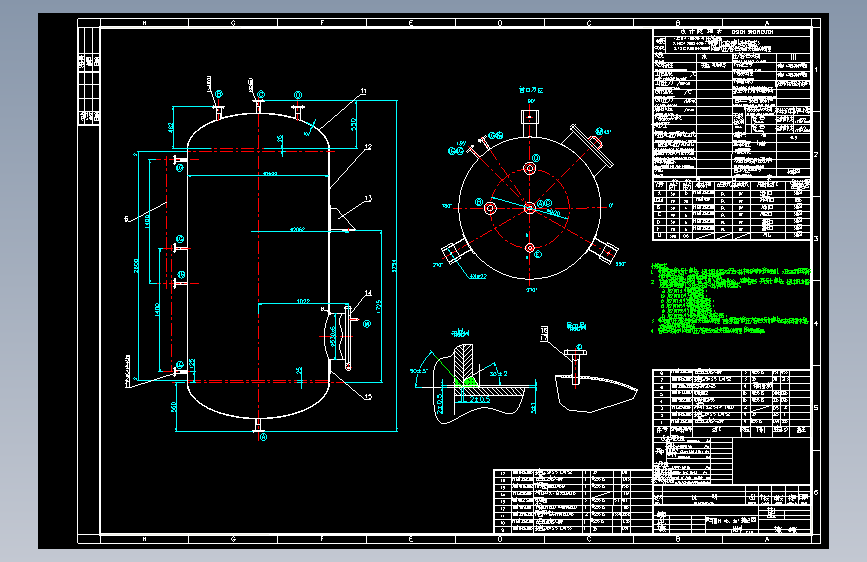
Task: Select the 1725 vertical dimension text
Action: coord(378,307)
